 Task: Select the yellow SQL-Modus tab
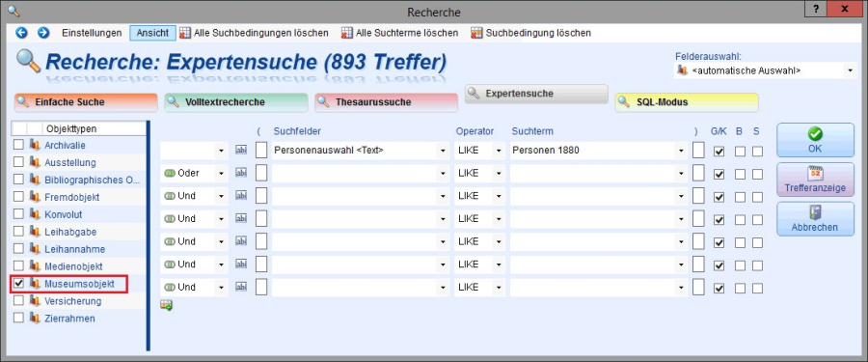[x=687, y=102]
